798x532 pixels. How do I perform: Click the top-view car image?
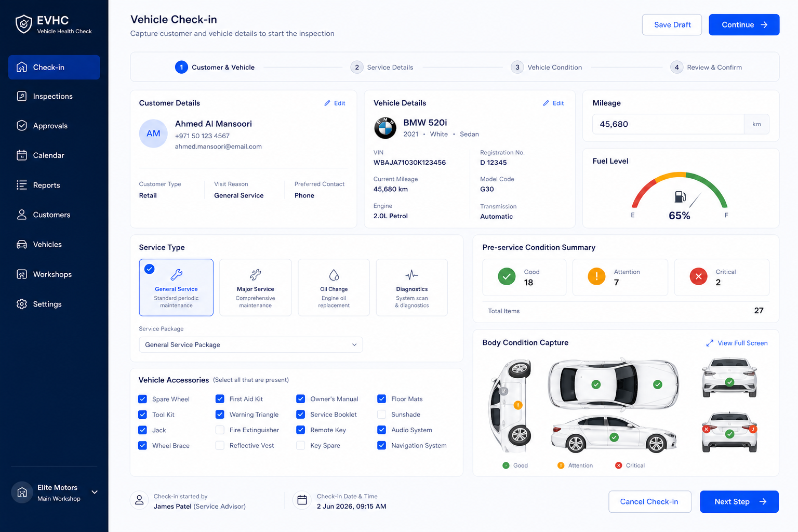coord(614,384)
